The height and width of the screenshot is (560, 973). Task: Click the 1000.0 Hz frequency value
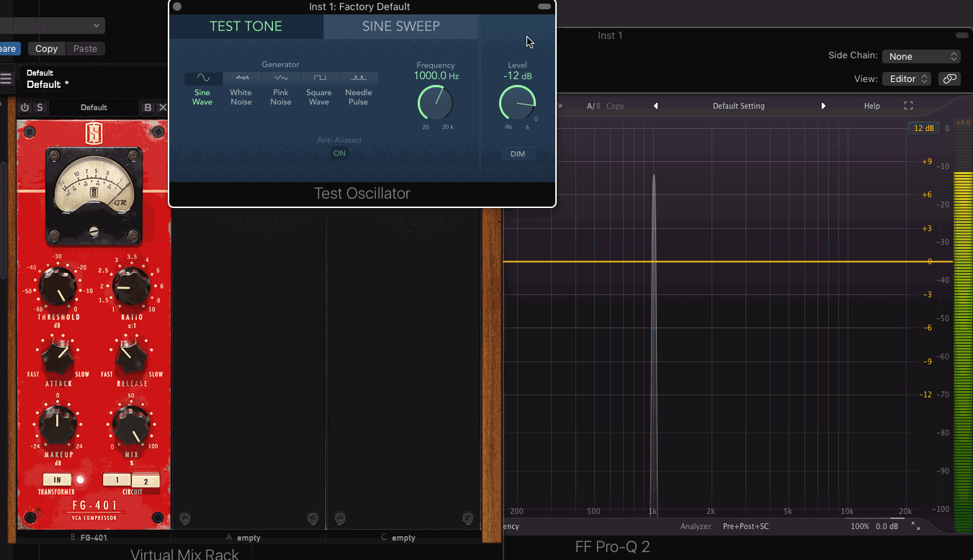point(436,76)
